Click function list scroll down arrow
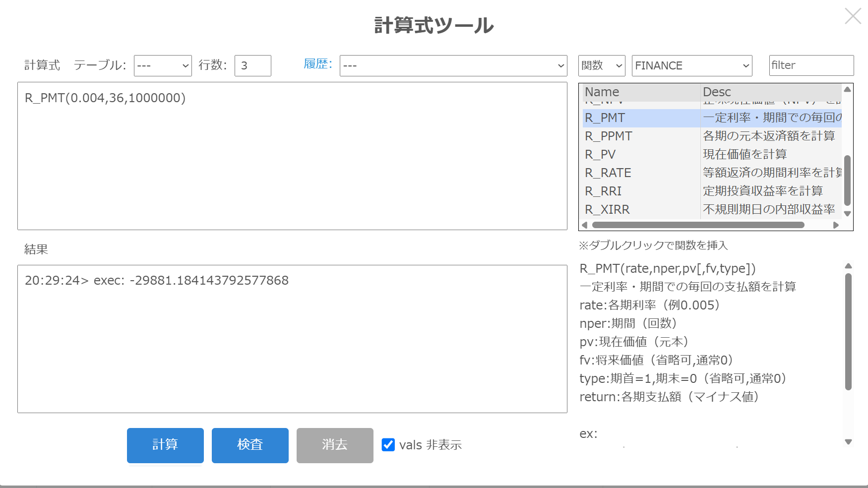Image resolution: width=868 pixels, height=488 pixels. [847, 214]
